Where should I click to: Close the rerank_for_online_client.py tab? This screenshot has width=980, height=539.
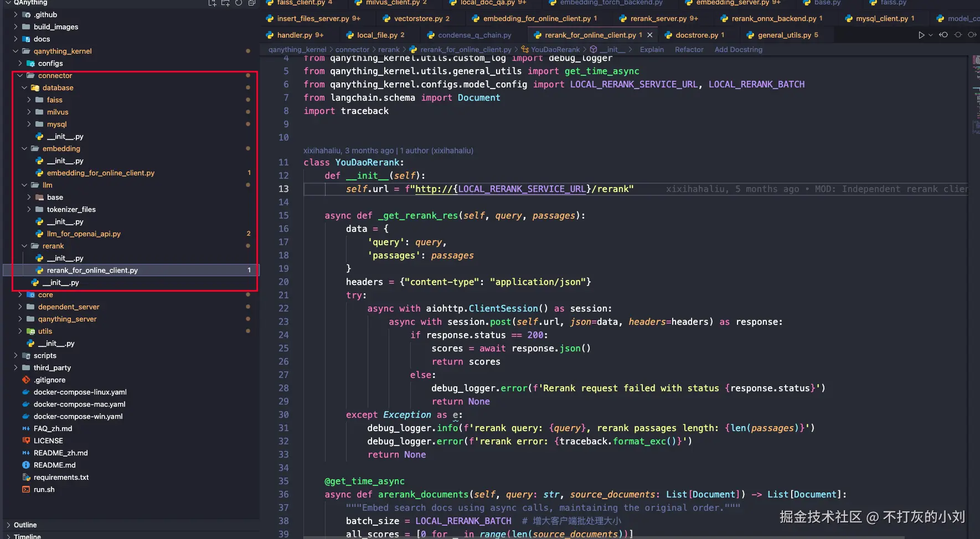(650, 35)
